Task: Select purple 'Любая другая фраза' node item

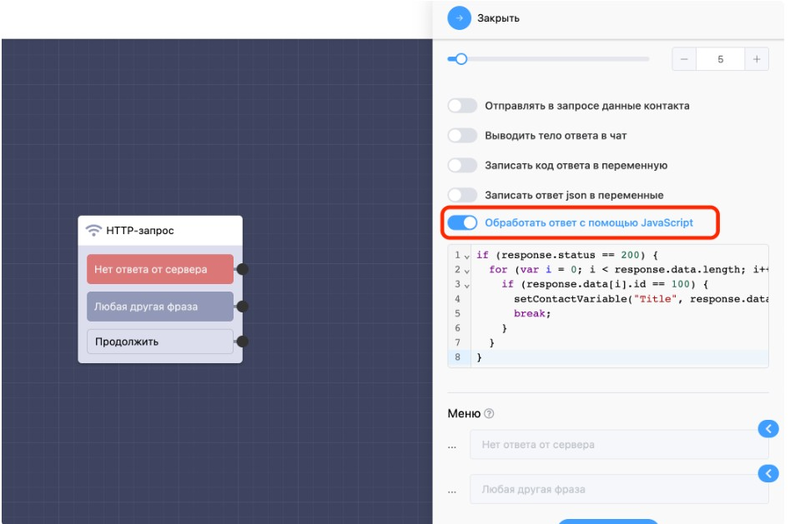Action: point(160,306)
